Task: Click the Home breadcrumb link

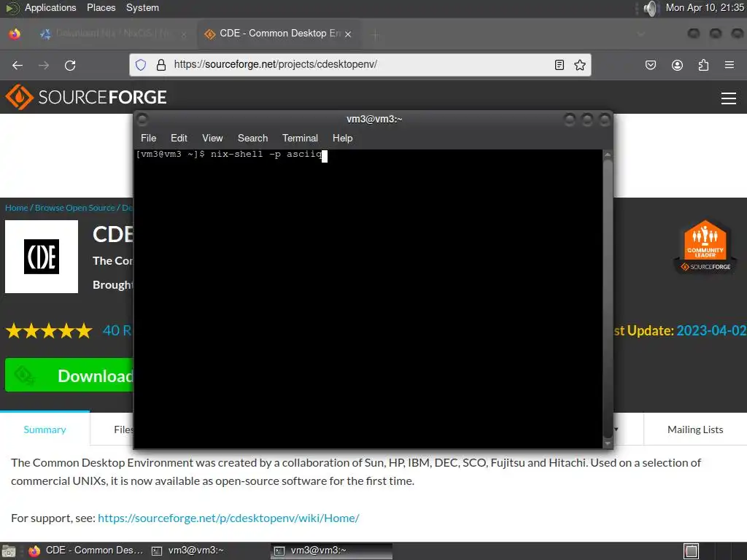Action: [x=17, y=208]
